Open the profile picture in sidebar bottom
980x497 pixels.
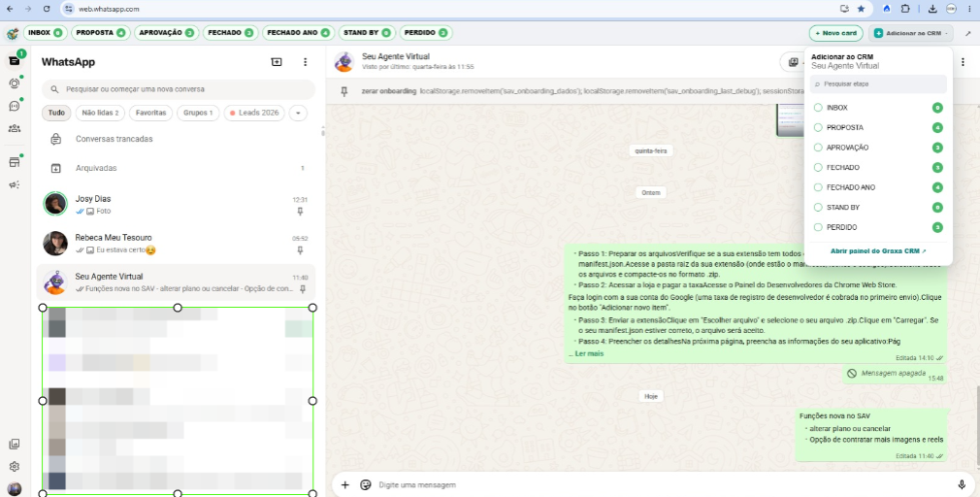point(15,489)
